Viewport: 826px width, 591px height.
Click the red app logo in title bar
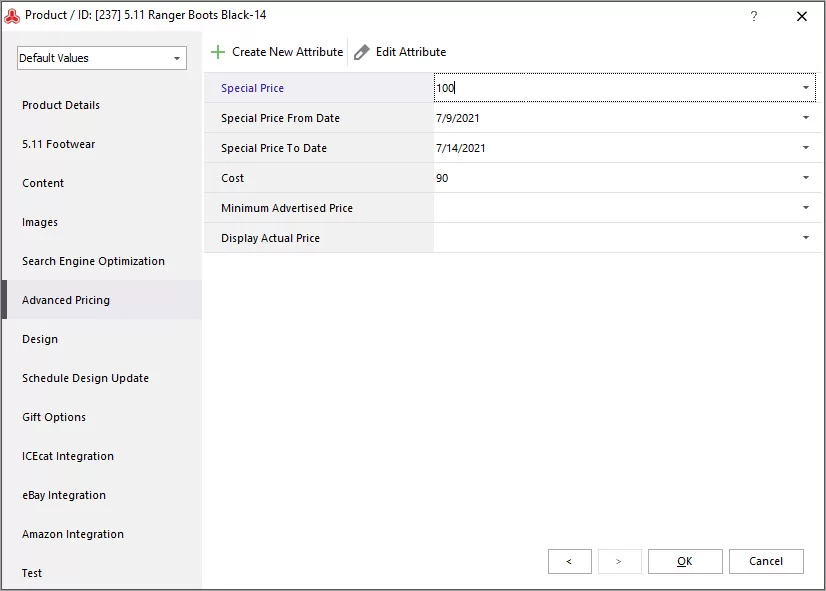click(12, 16)
